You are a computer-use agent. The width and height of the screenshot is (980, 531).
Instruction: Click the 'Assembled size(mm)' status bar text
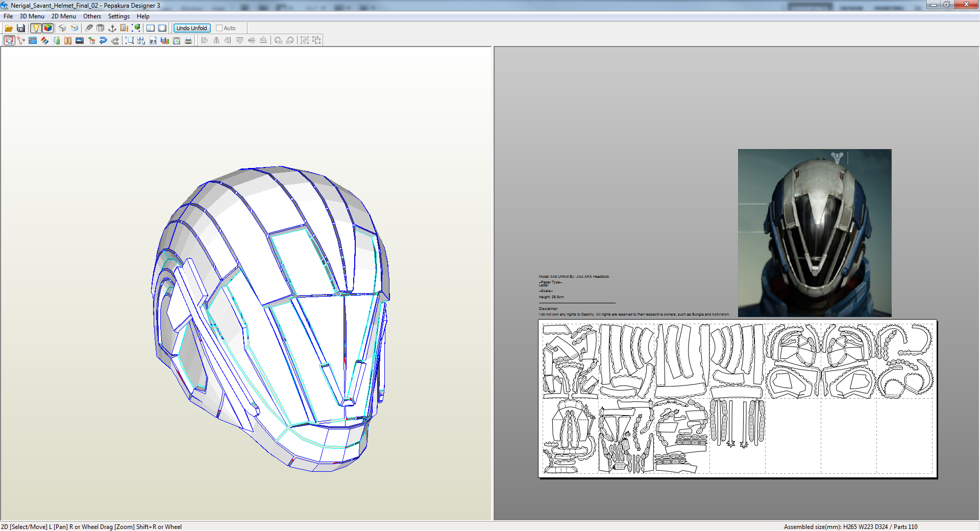(x=850, y=526)
